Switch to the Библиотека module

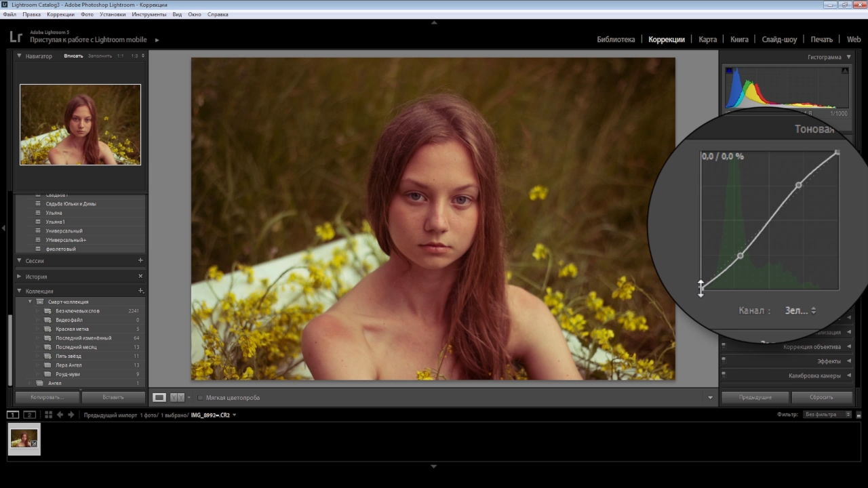click(616, 39)
